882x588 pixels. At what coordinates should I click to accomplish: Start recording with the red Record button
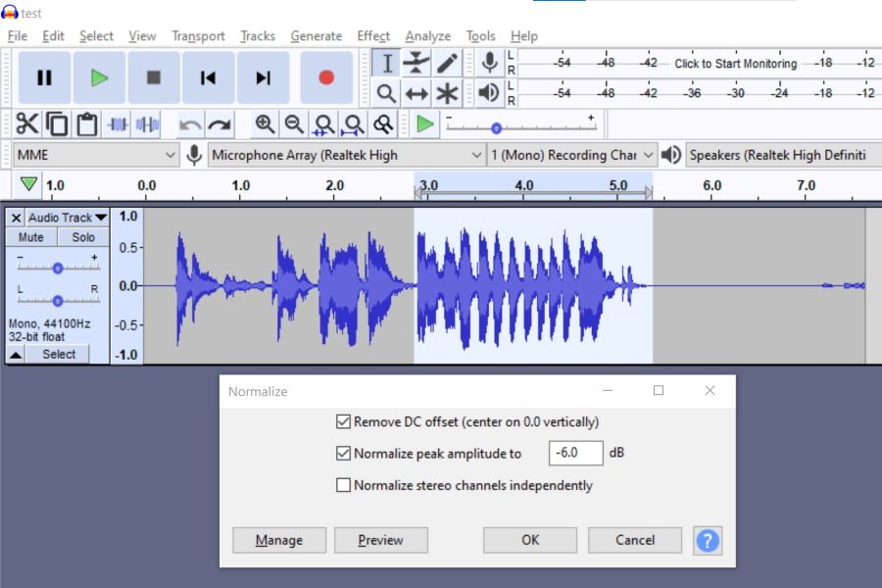[x=326, y=77]
